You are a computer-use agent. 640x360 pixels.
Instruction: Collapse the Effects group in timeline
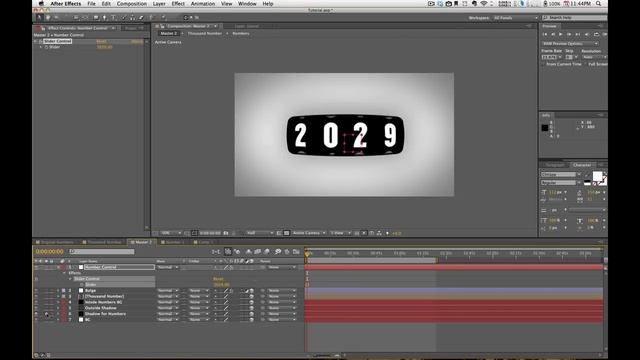64,273
